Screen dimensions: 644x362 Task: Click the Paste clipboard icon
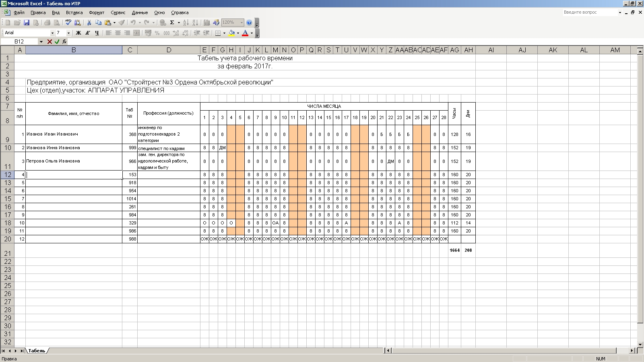(x=108, y=23)
